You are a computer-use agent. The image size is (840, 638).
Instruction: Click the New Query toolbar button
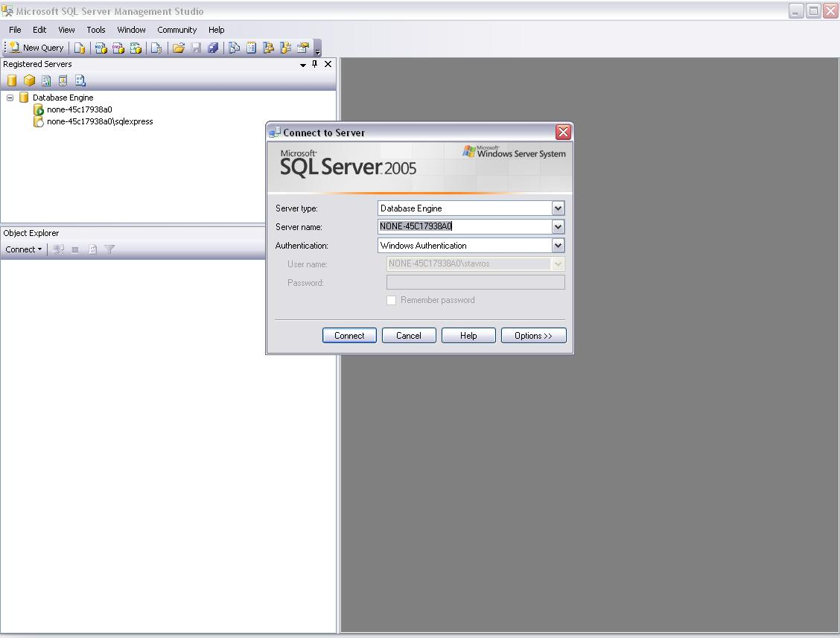(37, 48)
